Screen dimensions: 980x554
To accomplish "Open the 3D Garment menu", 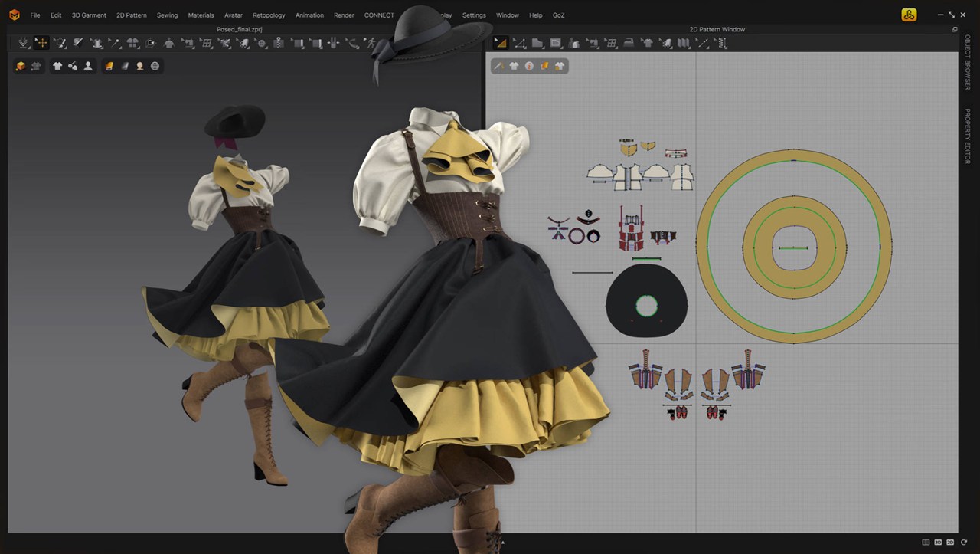I will point(89,15).
